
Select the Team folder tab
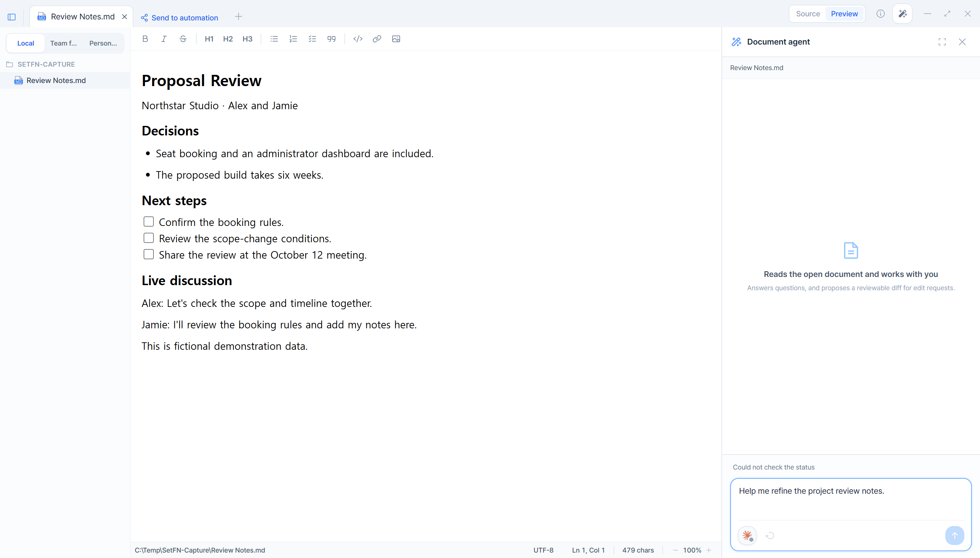click(x=64, y=43)
